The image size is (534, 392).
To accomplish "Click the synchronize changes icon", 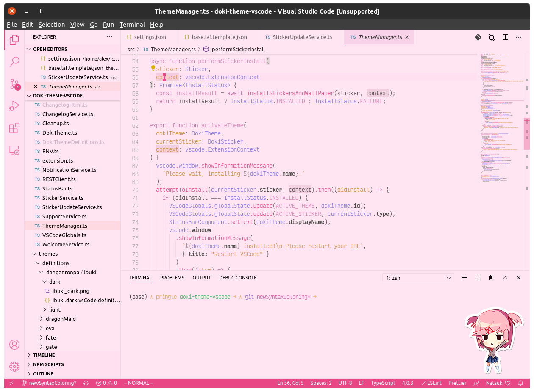I will pos(86,383).
